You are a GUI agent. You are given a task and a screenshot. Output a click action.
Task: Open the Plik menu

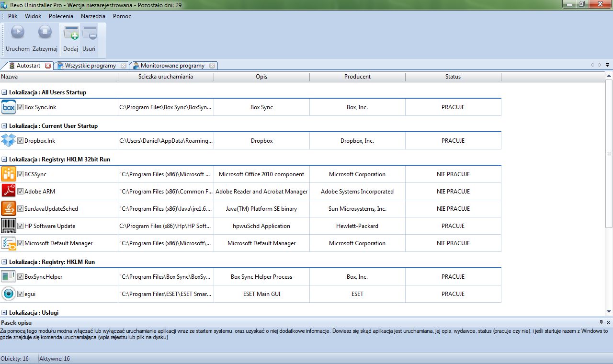click(x=12, y=16)
